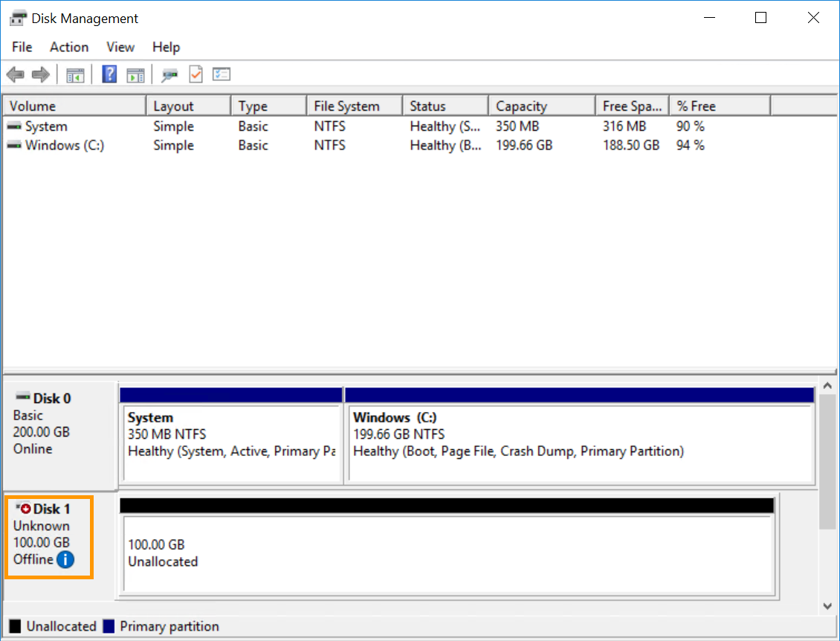The image size is (840, 641).
Task: Toggle the Show/Hide Action Pane icon
Action: pos(135,74)
